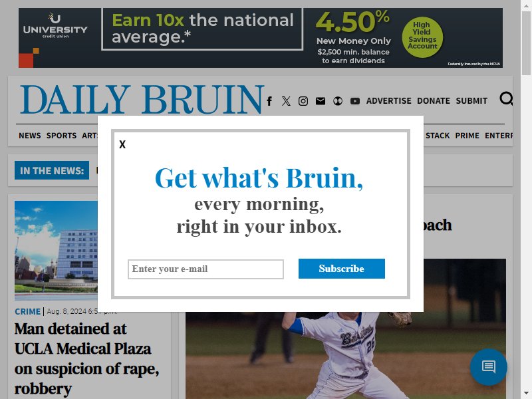This screenshot has width=532, height=399.
Task: Open the YouTube icon in the header
Action: click(355, 101)
